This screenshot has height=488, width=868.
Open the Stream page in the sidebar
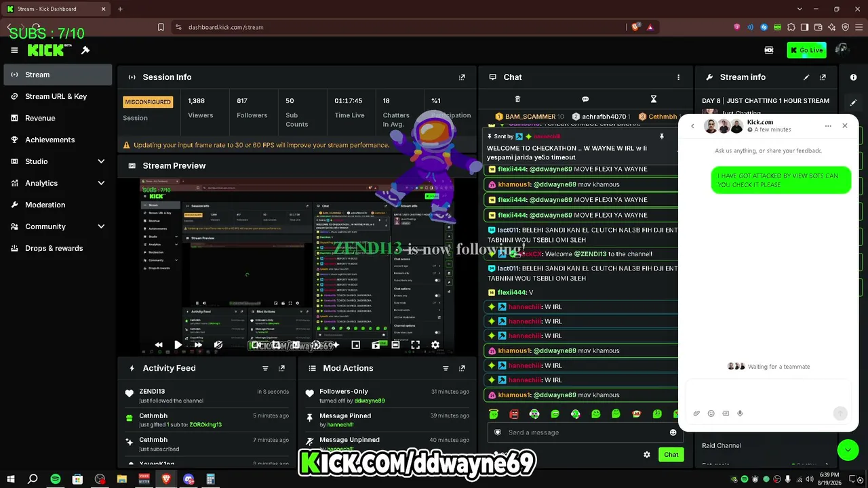58,75
